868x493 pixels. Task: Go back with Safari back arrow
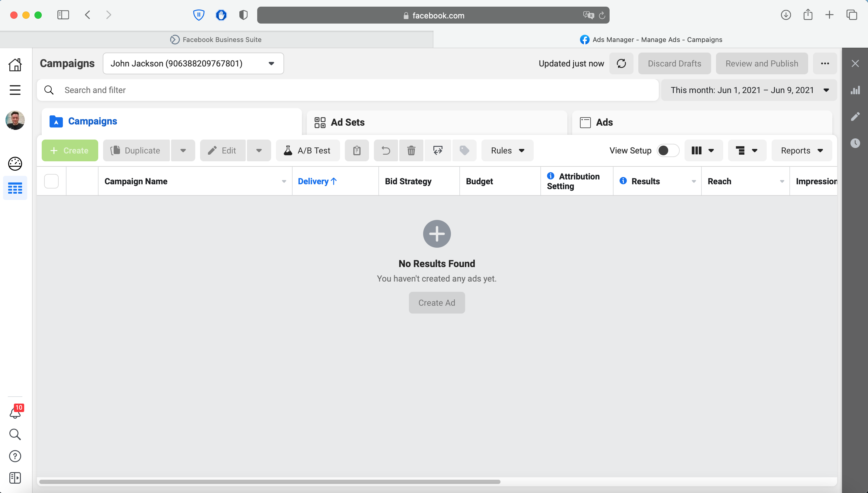point(88,15)
